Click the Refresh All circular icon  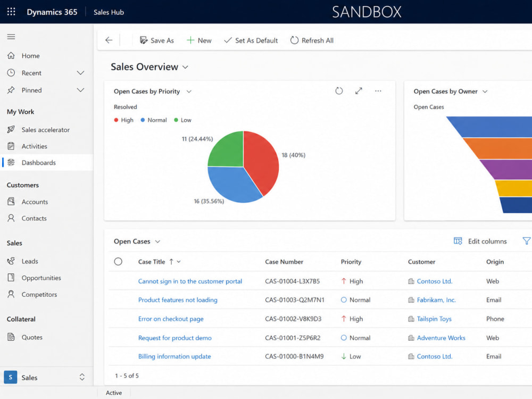coord(294,40)
